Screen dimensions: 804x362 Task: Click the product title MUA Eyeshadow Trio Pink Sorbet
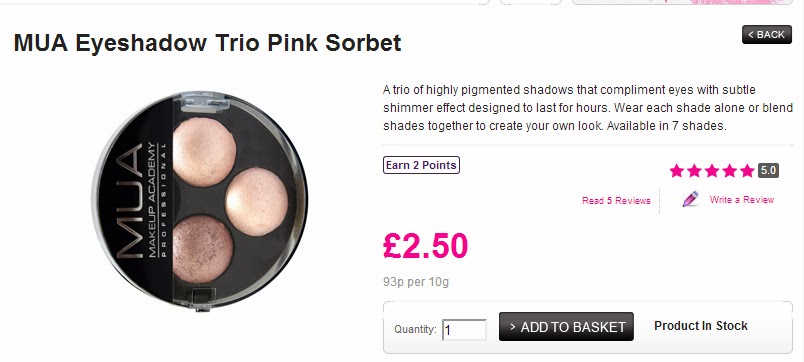(207, 43)
